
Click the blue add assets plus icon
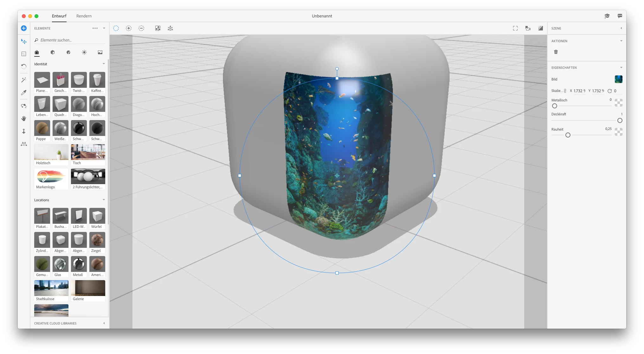click(x=24, y=28)
